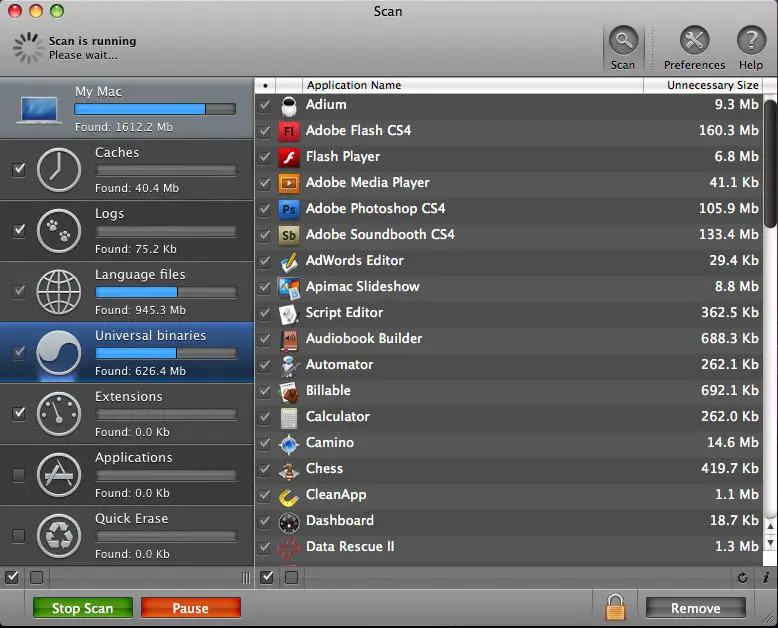The height and width of the screenshot is (628, 778).
Task: Select the Automator row
Action: 509,365
